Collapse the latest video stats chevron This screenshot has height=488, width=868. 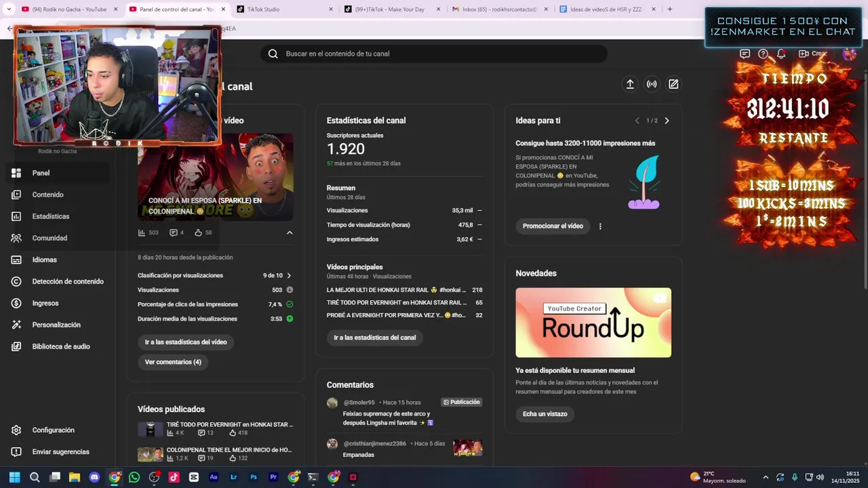pyautogui.click(x=290, y=232)
